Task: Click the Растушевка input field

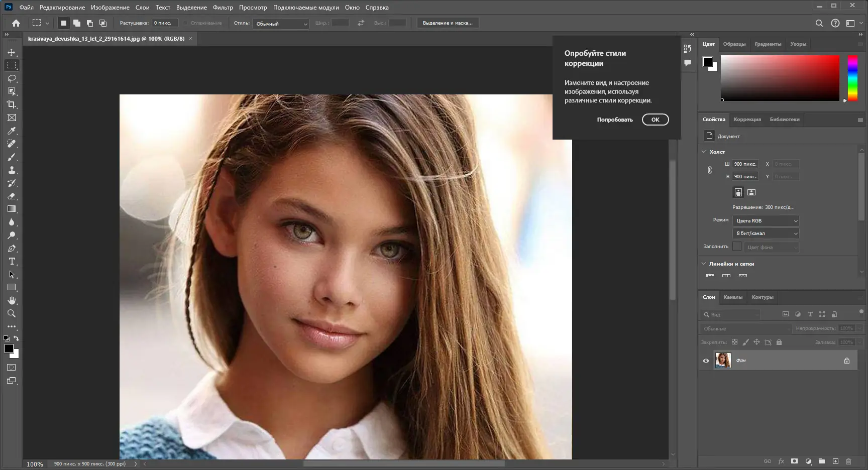Action: [x=165, y=23]
